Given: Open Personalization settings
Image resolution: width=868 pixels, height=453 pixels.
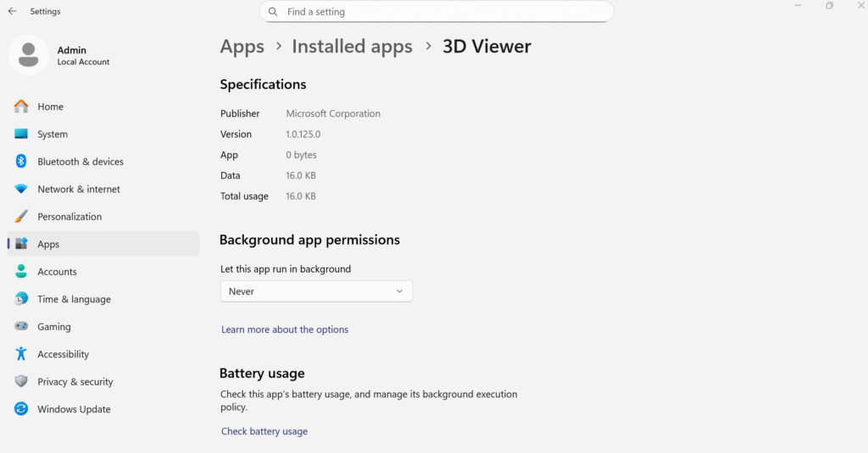Looking at the screenshot, I should click(103, 216).
